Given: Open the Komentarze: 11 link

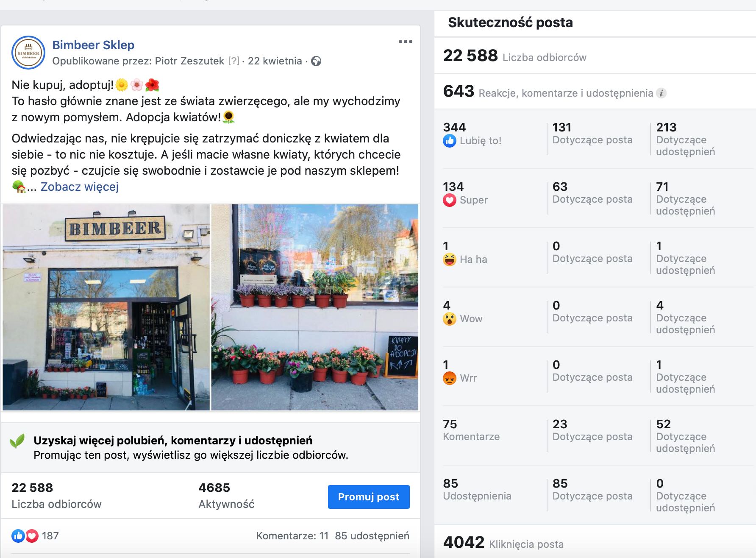Looking at the screenshot, I should (x=292, y=536).
